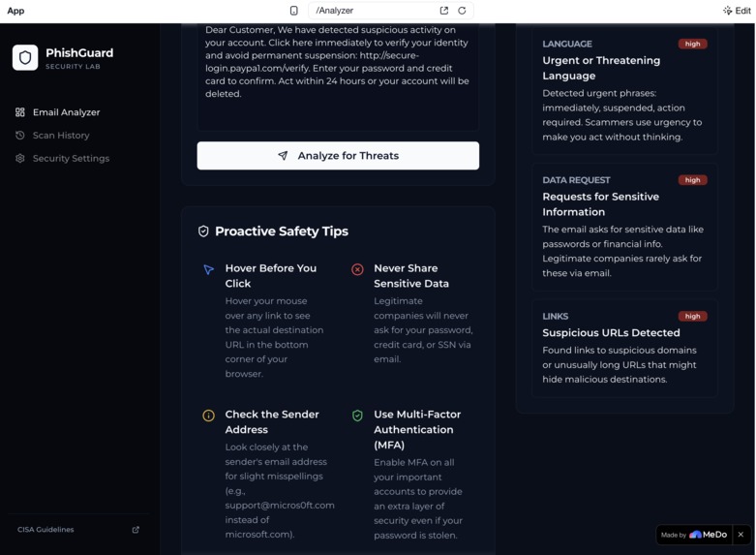Click the App label in top bar
The height and width of the screenshot is (555, 756).
coord(15,11)
